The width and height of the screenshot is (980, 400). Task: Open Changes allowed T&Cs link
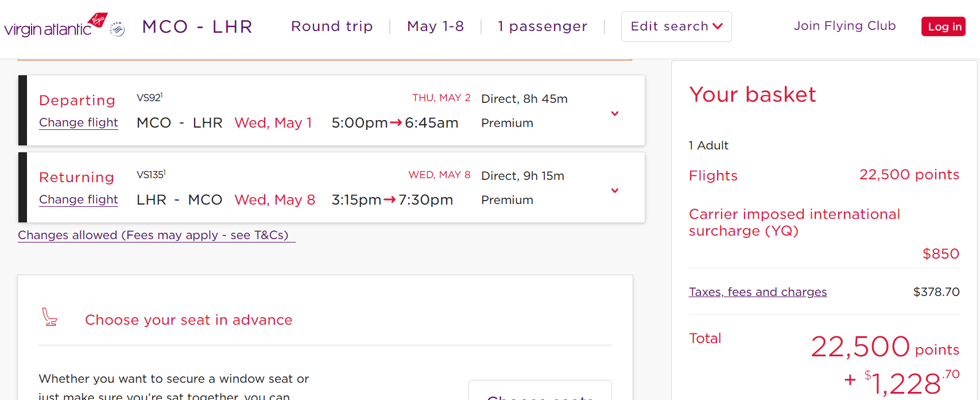pos(156,235)
